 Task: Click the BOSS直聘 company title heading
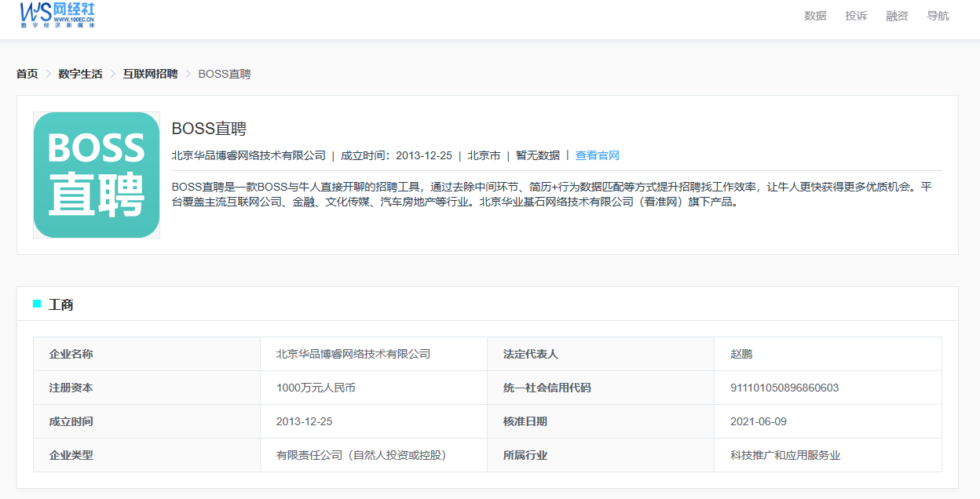[x=209, y=129]
